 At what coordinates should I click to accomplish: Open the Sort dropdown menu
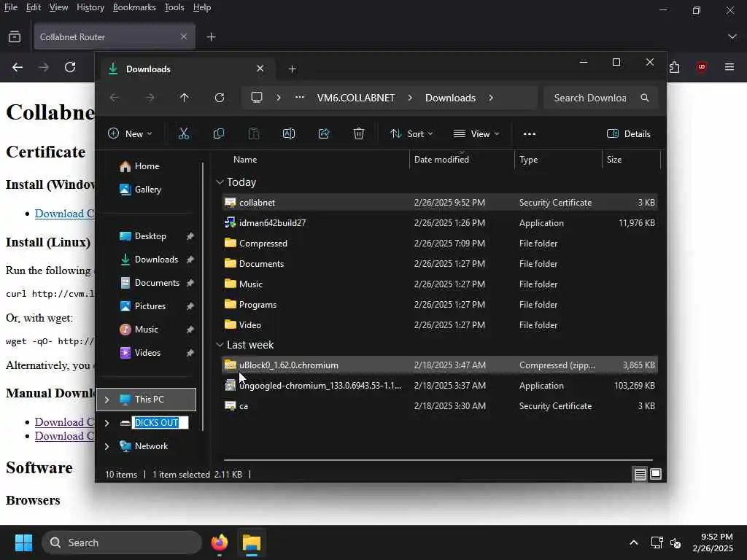pyautogui.click(x=411, y=134)
